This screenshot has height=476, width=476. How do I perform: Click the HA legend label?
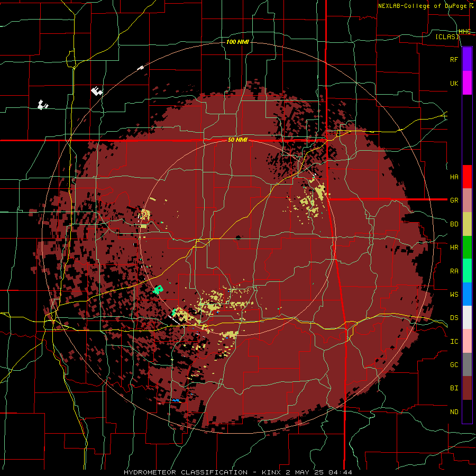[454, 177]
